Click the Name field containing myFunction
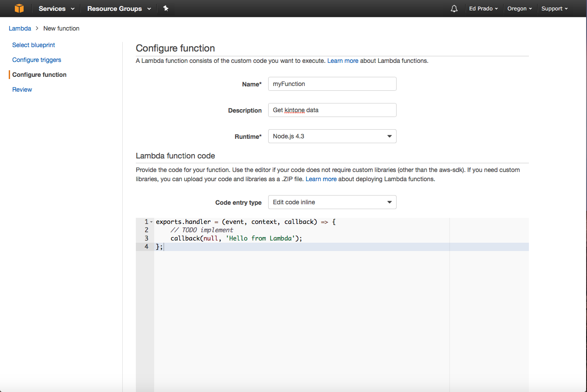The height and width of the screenshot is (392, 587). coord(332,84)
